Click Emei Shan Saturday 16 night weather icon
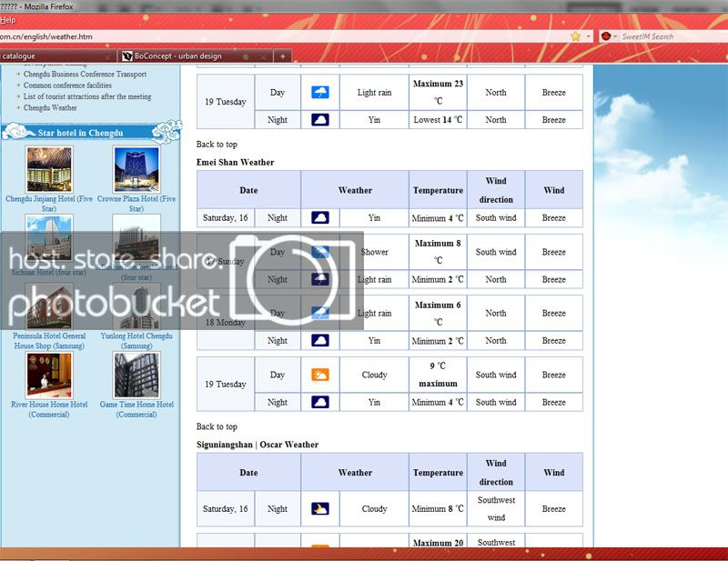 pyautogui.click(x=320, y=217)
